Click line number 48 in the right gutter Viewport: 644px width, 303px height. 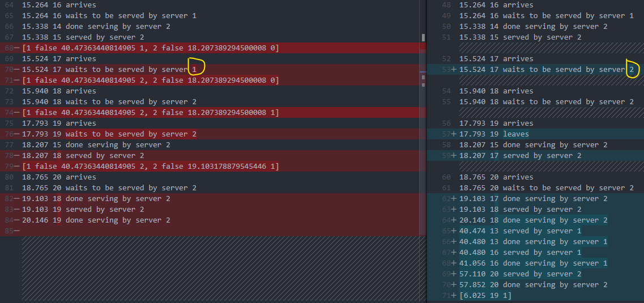click(446, 5)
